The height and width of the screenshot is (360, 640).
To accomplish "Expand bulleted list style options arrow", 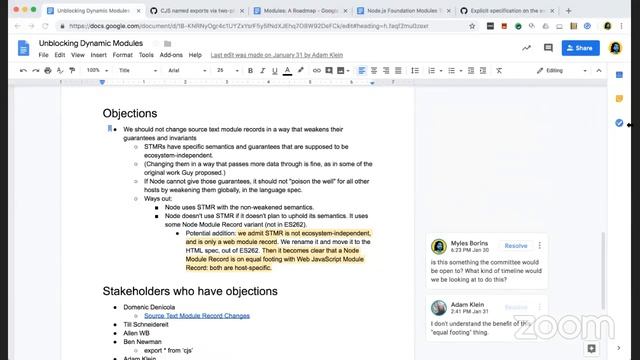I will pos(461,71).
